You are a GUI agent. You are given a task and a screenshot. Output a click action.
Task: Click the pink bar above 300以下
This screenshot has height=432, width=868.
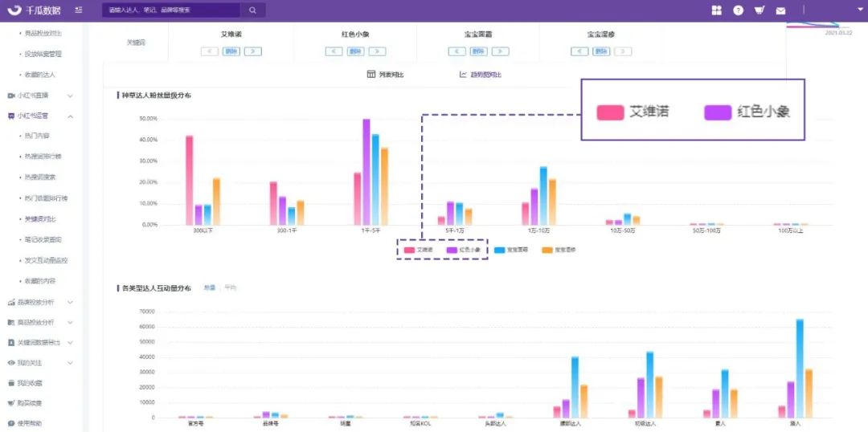[x=190, y=181]
